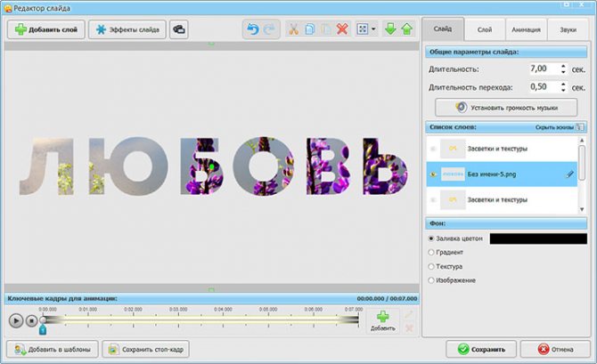
Task: Click the undo arrow icon
Action: coord(253,29)
